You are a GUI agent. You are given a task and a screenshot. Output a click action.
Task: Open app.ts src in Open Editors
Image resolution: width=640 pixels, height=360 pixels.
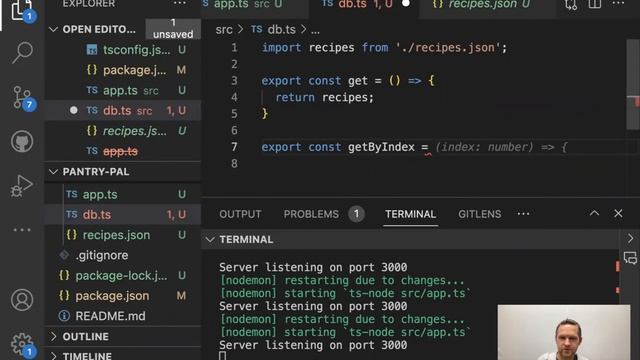(122, 90)
